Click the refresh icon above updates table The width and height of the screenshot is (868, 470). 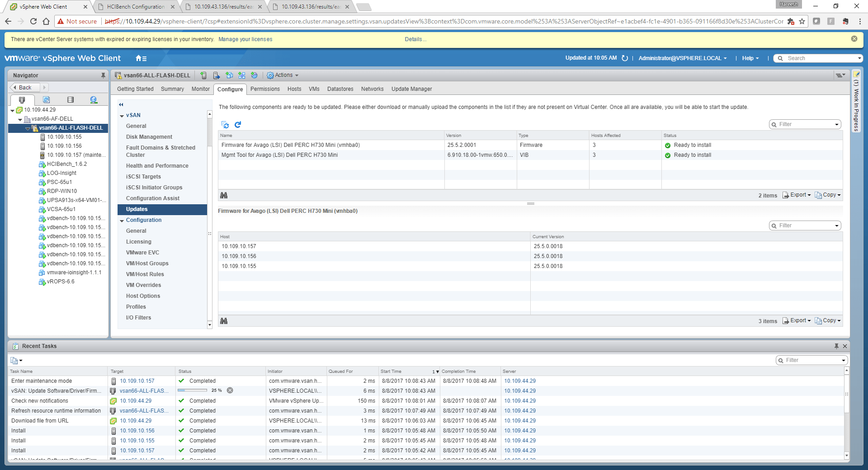tap(238, 124)
